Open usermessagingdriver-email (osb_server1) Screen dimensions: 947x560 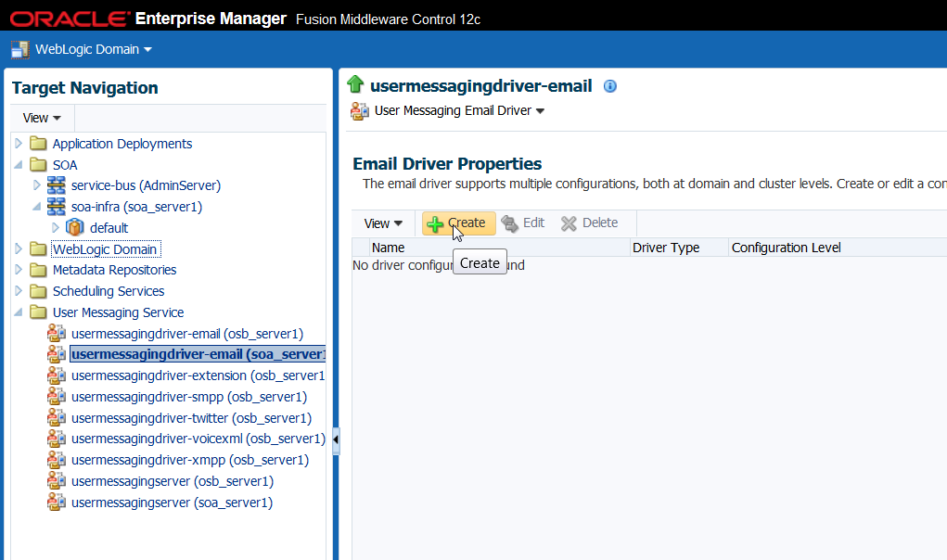[x=187, y=334]
